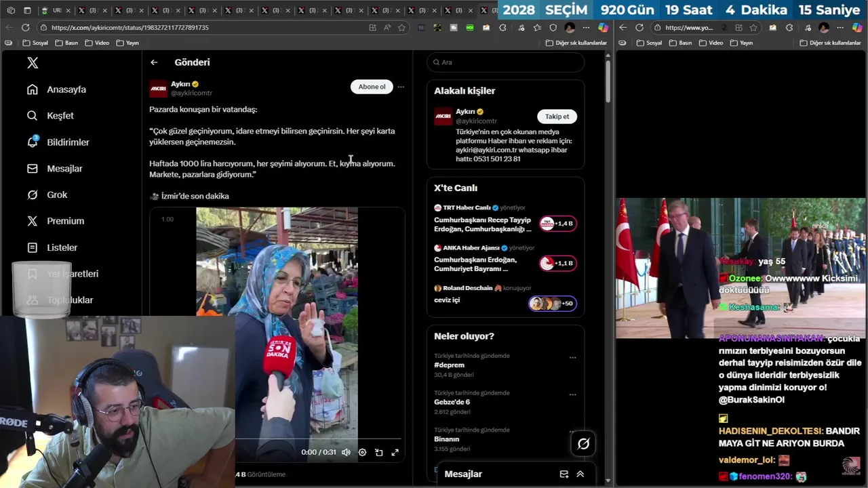Image resolution: width=868 pixels, height=488 pixels.
Task: Open the Favorites star-list icon in left toolbar
Action: 537,28
